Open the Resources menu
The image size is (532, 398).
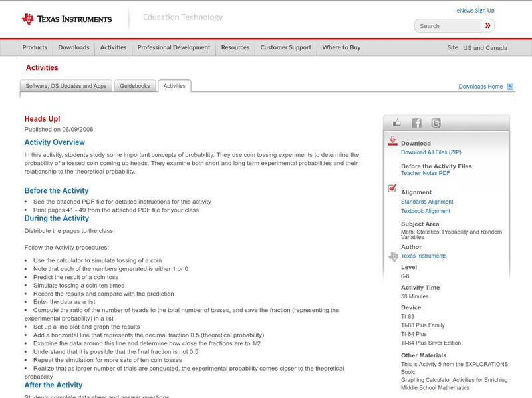click(235, 47)
